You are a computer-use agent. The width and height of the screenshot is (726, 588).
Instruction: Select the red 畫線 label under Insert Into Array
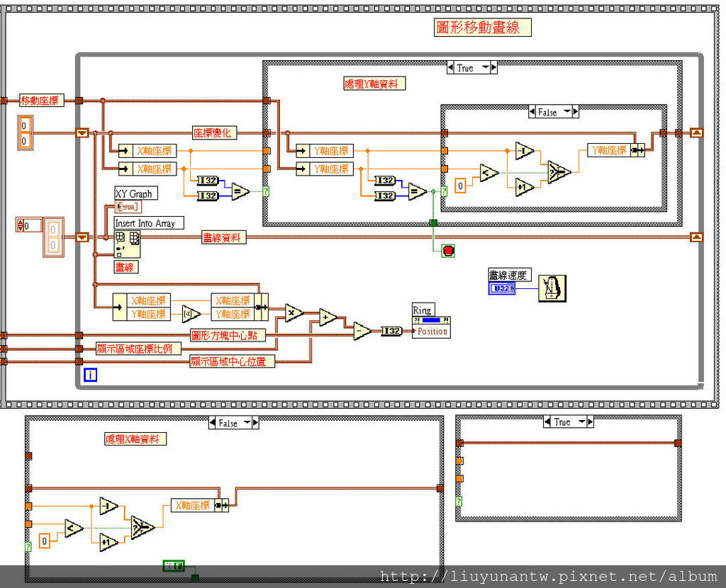pyautogui.click(x=126, y=267)
